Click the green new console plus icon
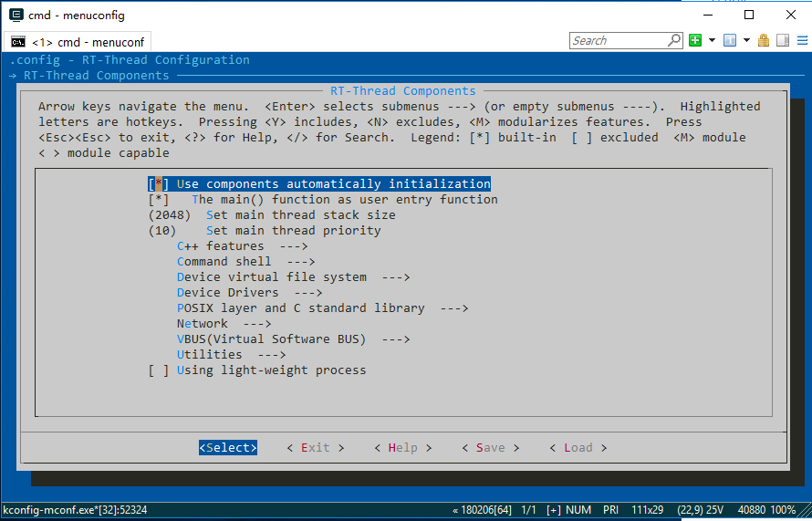 (x=695, y=40)
